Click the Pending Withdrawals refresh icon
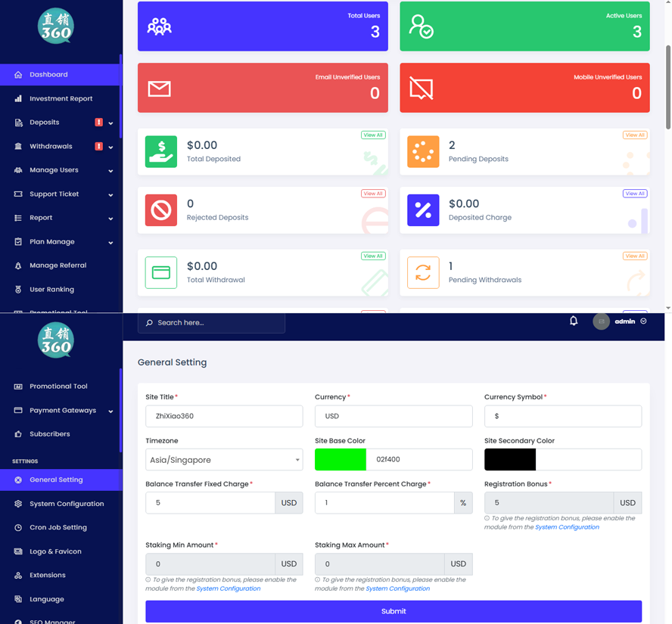 (x=423, y=273)
